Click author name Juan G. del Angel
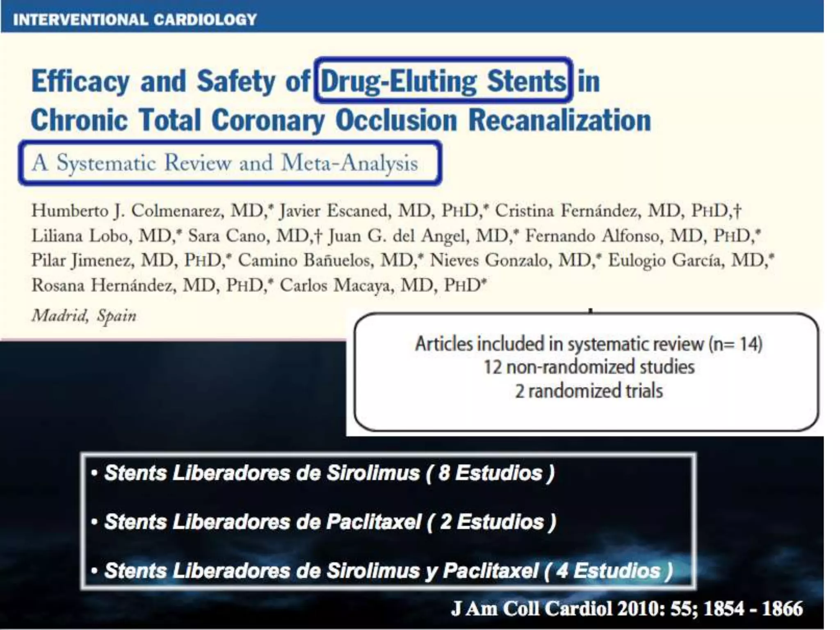 398,236
